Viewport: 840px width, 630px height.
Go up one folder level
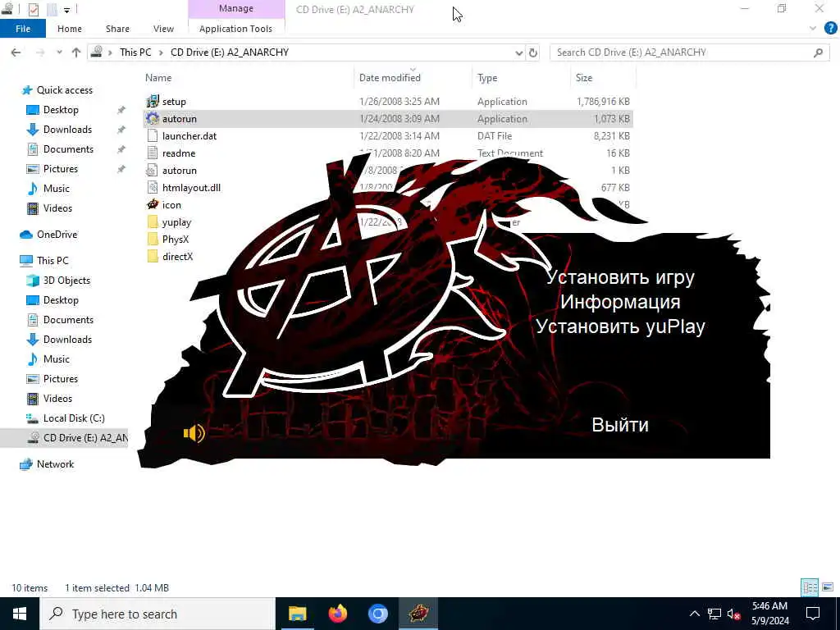pyautogui.click(x=76, y=52)
